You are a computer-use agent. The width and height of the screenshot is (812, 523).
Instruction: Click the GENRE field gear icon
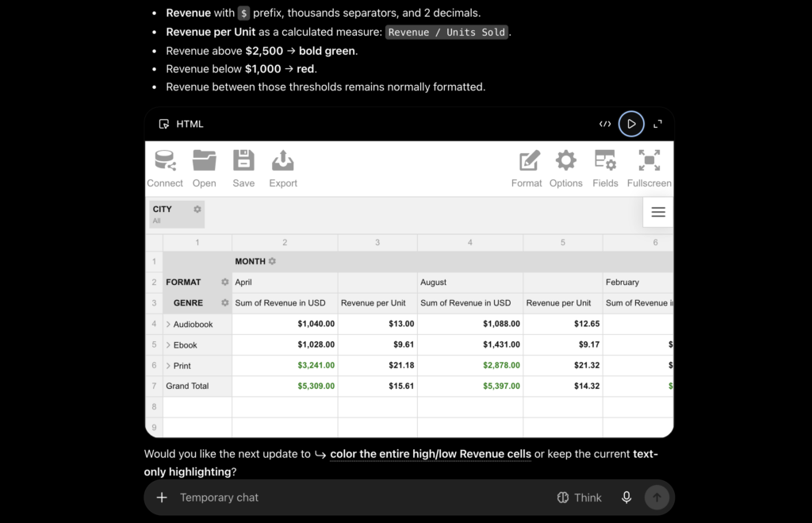224,302
